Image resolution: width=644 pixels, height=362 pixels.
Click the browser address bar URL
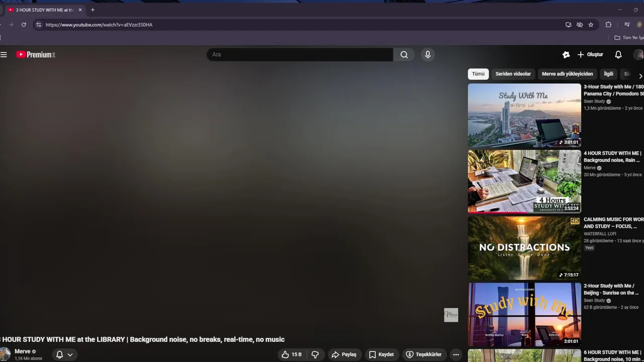pos(99,25)
